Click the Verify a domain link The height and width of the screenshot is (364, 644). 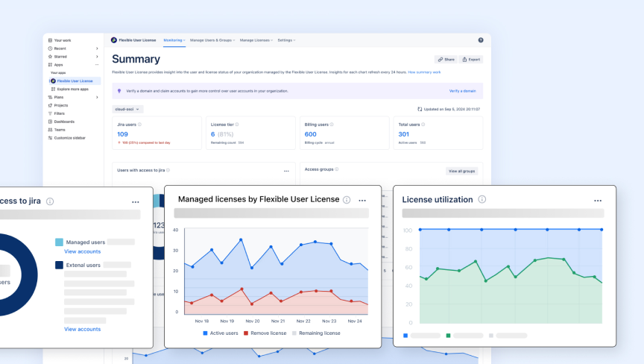click(x=462, y=91)
